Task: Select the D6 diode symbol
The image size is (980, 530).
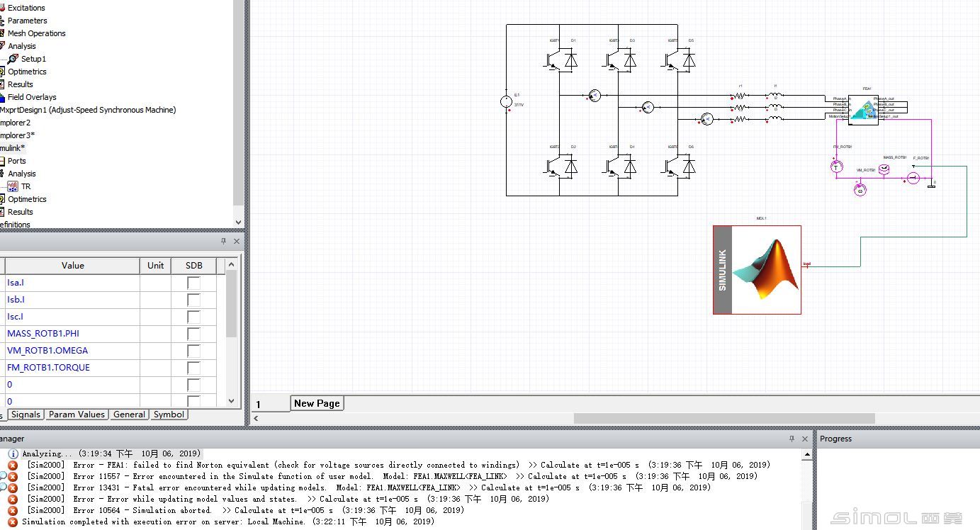Action: point(689,167)
